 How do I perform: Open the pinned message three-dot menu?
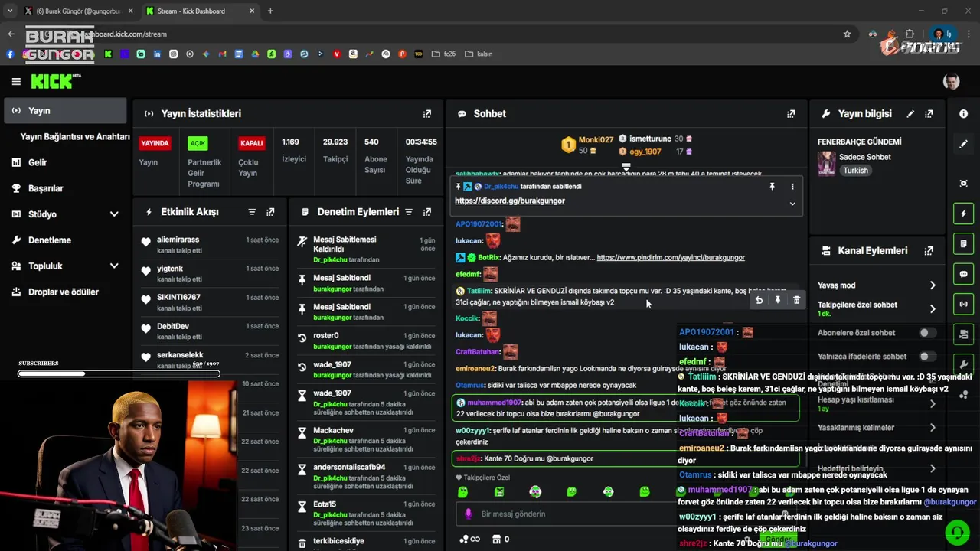pos(792,187)
